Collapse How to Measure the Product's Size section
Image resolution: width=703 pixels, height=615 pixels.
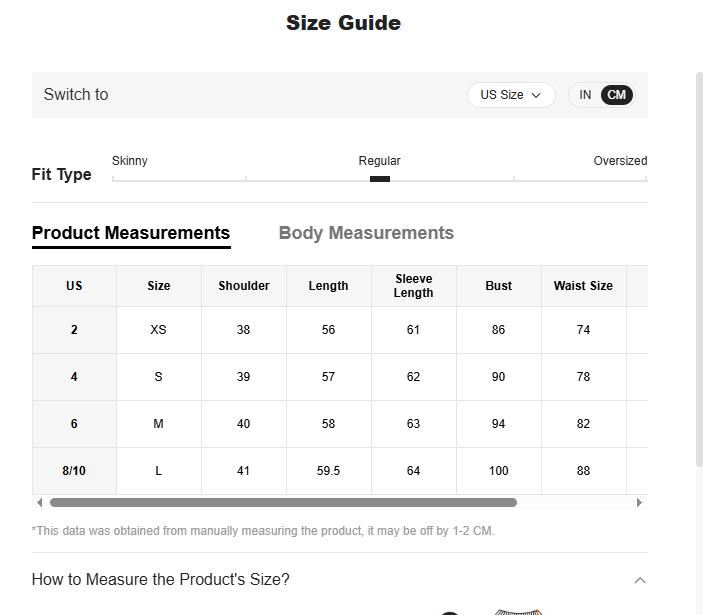pos(640,580)
